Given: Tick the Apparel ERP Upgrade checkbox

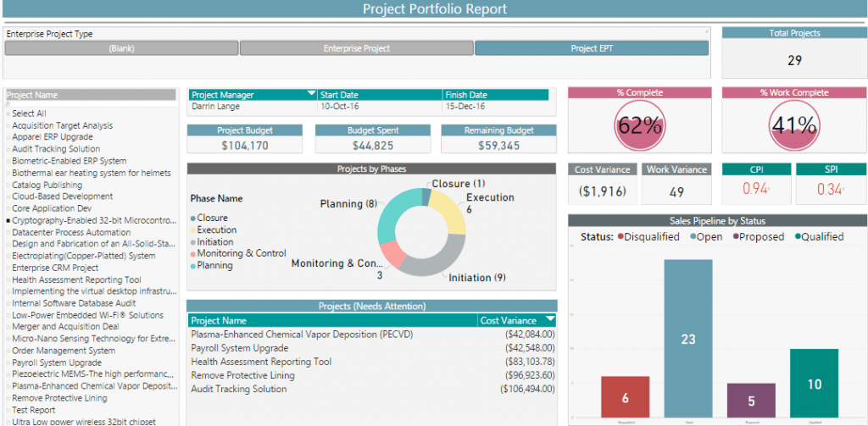Looking at the screenshot, I should (x=8, y=137).
